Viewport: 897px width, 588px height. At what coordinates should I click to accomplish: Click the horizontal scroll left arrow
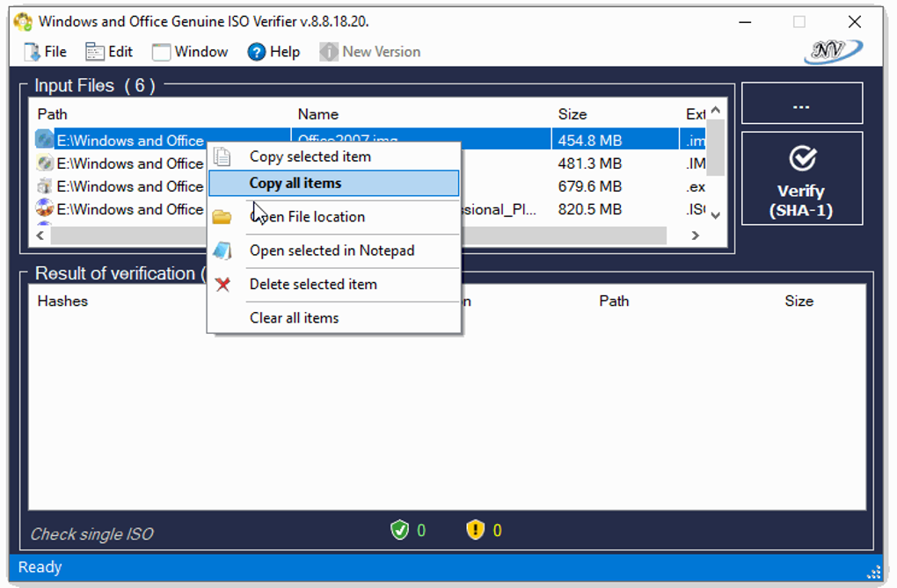coord(40,235)
